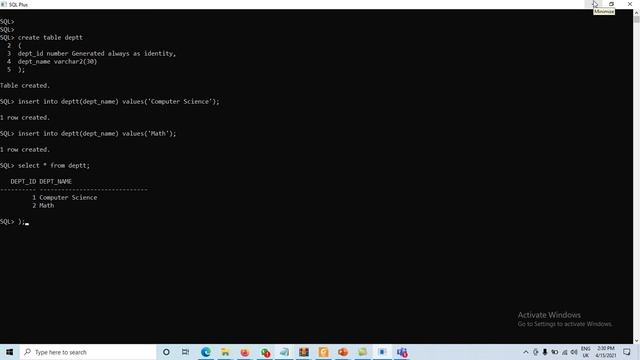Image resolution: width=640 pixels, height=360 pixels.
Task: Click the DEPT_ID column header
Action: 23,181
